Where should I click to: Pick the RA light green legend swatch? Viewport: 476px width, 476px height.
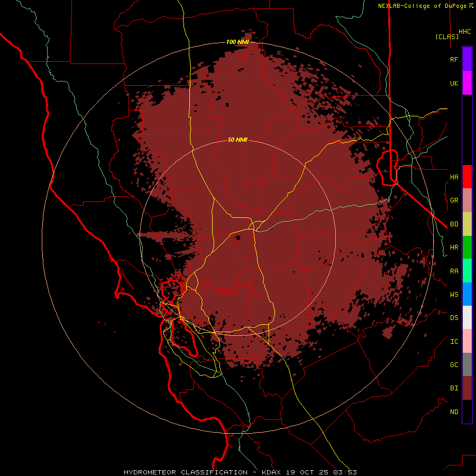click(467, 271)
